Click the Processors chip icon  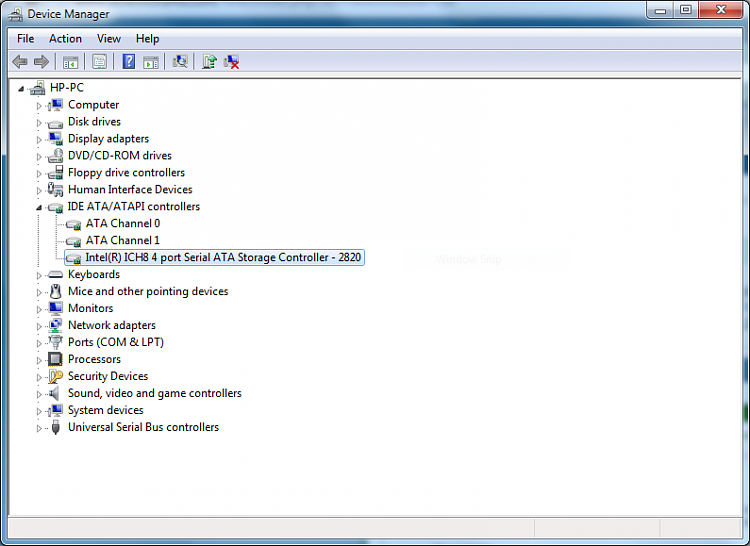click(55, 359)
